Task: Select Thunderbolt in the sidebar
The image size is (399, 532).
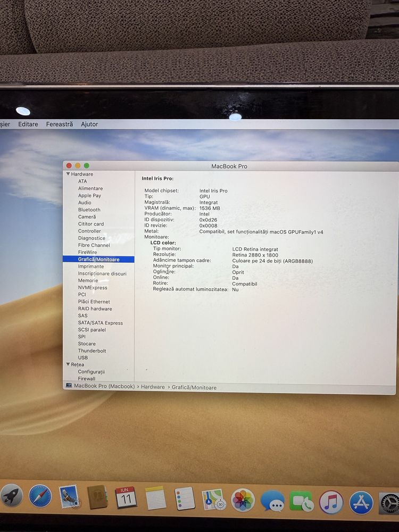Action: (92, 351)
